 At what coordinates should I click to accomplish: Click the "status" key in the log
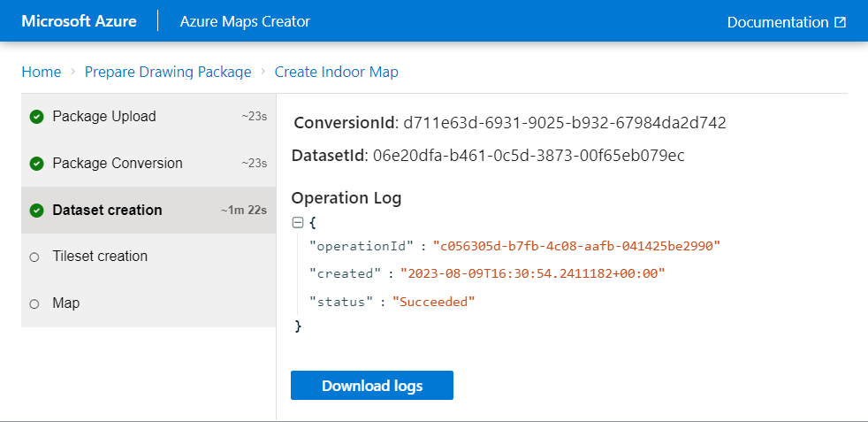coord(341,302)
